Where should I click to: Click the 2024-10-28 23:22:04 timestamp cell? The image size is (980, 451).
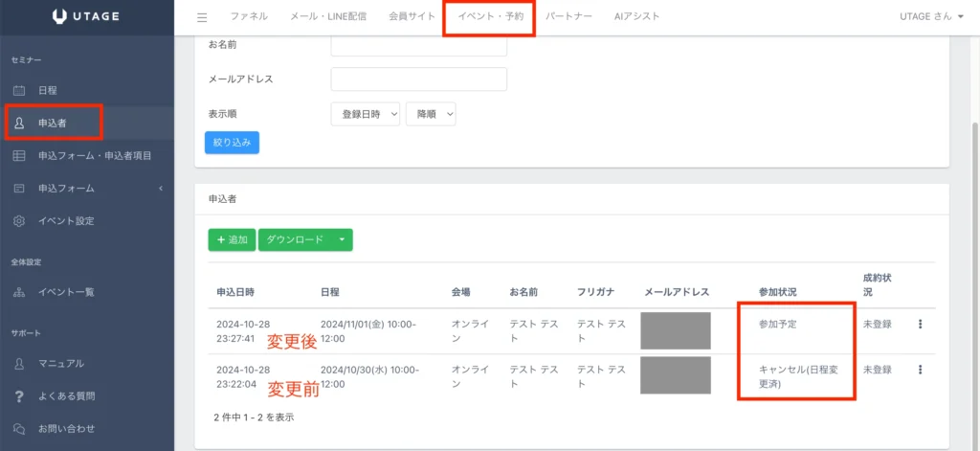(x=243, y=376)
